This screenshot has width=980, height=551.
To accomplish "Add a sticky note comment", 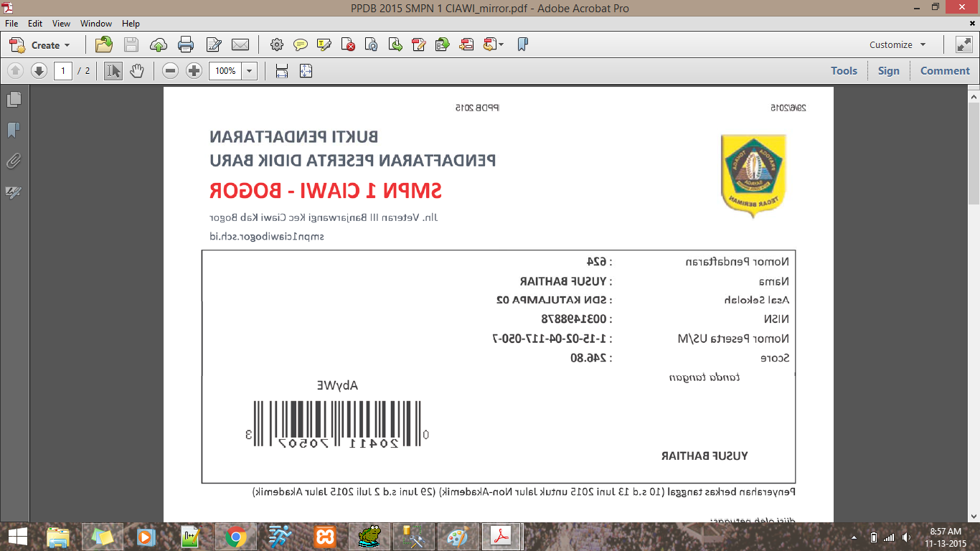I will pos(301,44).
